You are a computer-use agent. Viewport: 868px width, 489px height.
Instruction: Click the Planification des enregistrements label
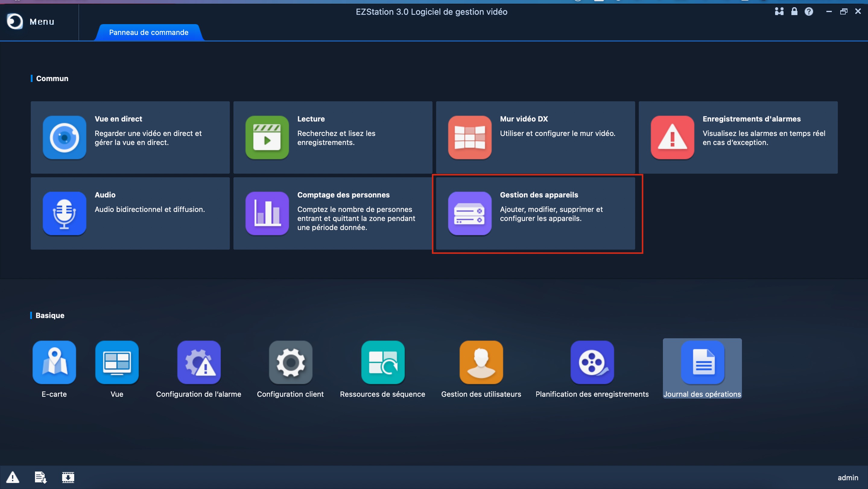(x=592, y=394)
